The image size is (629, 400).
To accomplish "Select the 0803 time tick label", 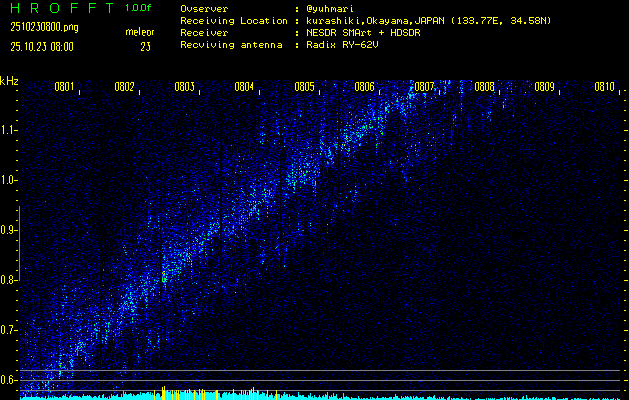I will (184, 87).
